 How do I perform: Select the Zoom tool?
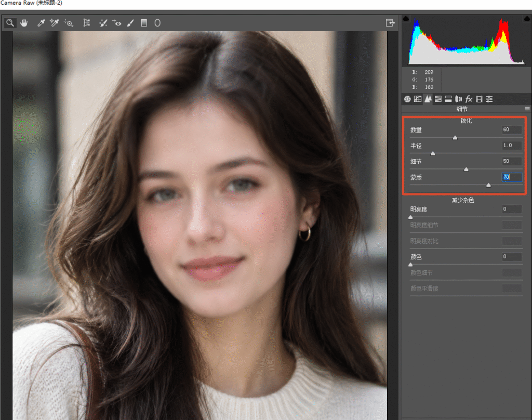point(10,23)
